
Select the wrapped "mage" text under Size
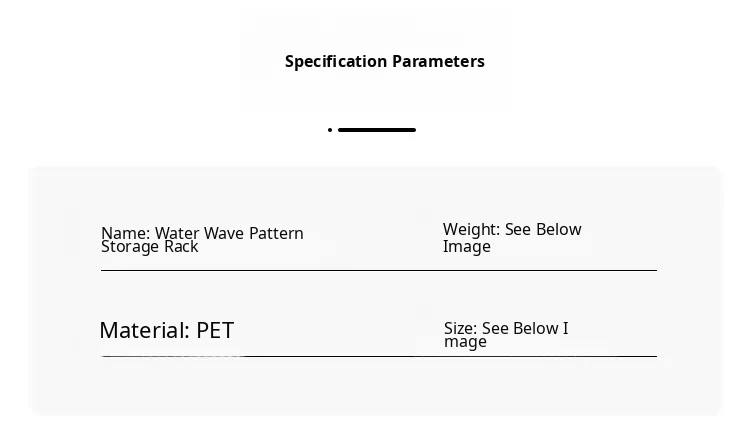coord(465,342)
